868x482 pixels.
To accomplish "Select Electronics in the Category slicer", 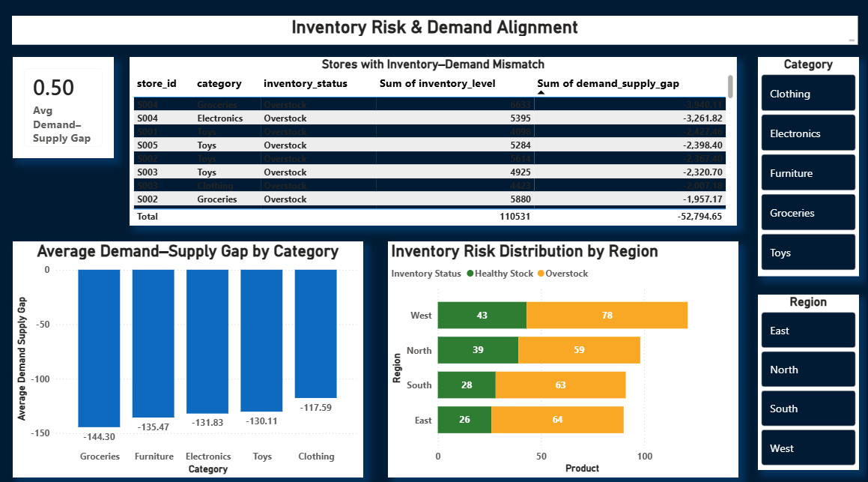I will [x=808, y=132].
